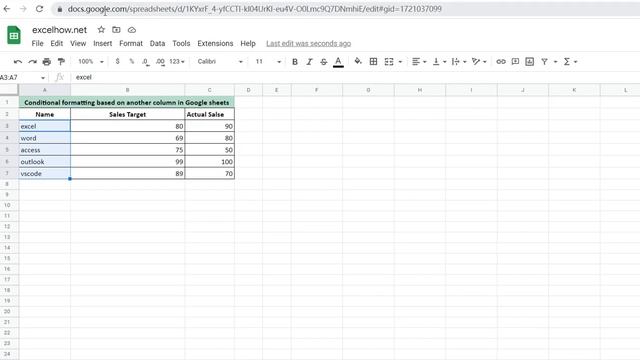Open the Help menu
This screenshot has height=360, width=640.
click(x=248, y=43)
